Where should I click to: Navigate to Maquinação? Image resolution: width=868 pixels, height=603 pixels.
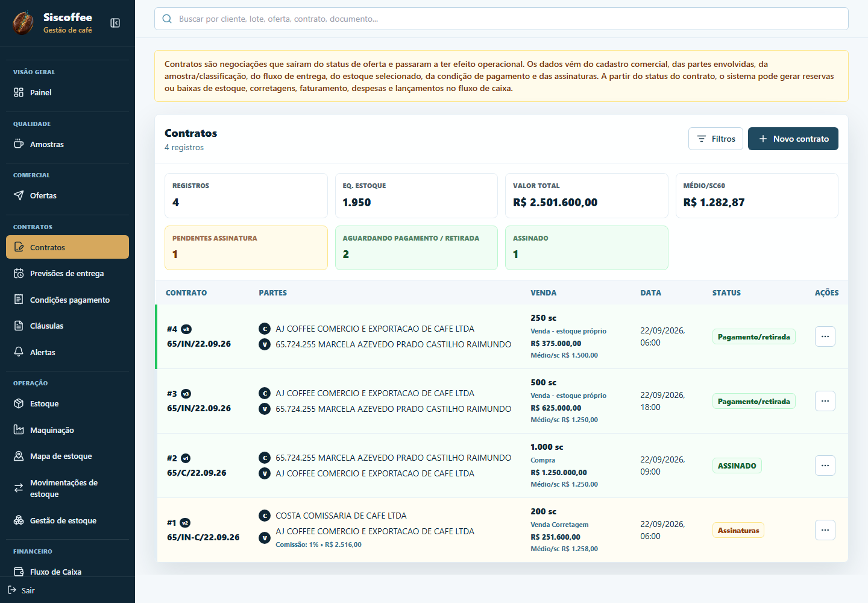pyautogui.click(x=68, y=430)
